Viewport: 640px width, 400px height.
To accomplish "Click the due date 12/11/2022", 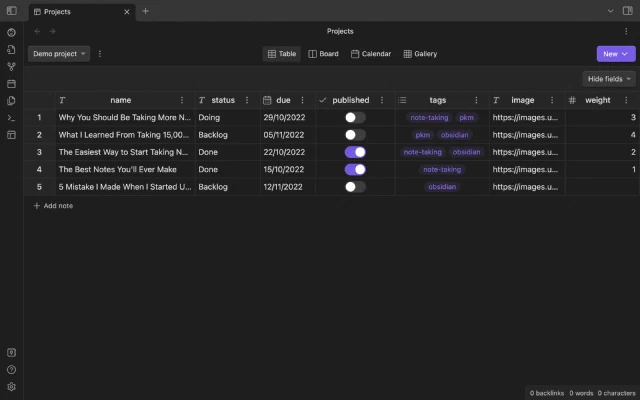I will 283,187.
